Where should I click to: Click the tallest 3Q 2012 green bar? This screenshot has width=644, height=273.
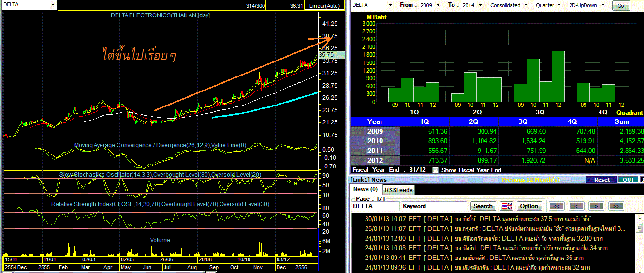(x=558, y=76)
